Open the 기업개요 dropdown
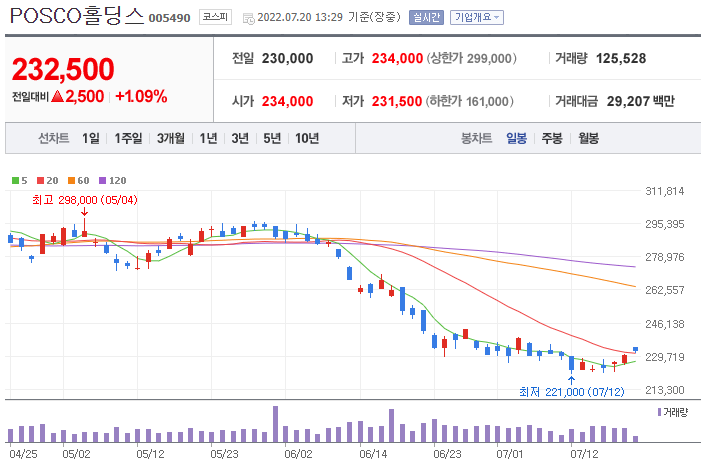The width and height of the screenshot is (701, 464). tap(477, 17)
